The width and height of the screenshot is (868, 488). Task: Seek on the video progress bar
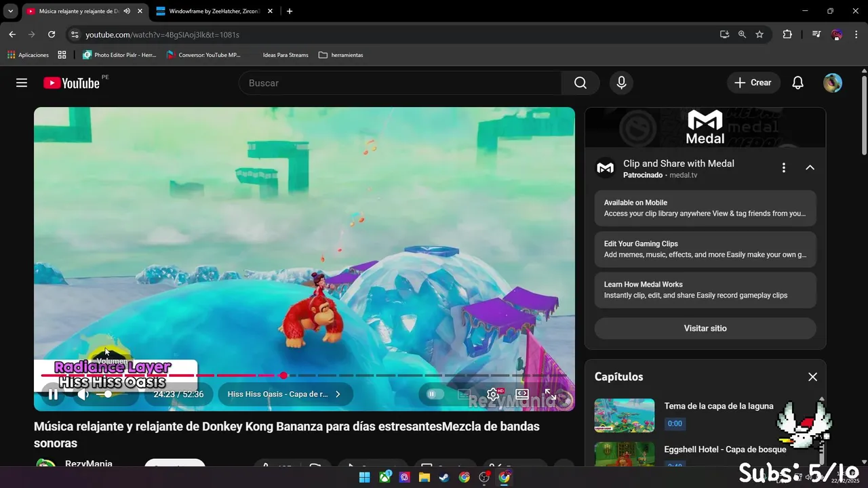304,375
